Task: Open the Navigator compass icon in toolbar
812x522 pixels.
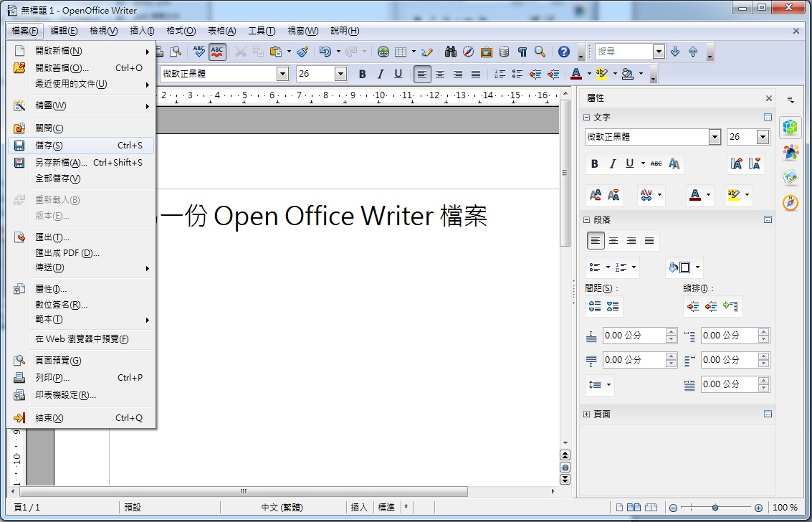Action: pos(469,52)
